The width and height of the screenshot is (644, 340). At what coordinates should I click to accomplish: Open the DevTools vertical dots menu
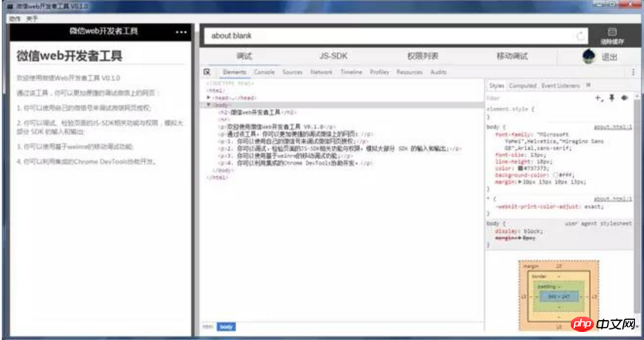(x=633, y=73)
